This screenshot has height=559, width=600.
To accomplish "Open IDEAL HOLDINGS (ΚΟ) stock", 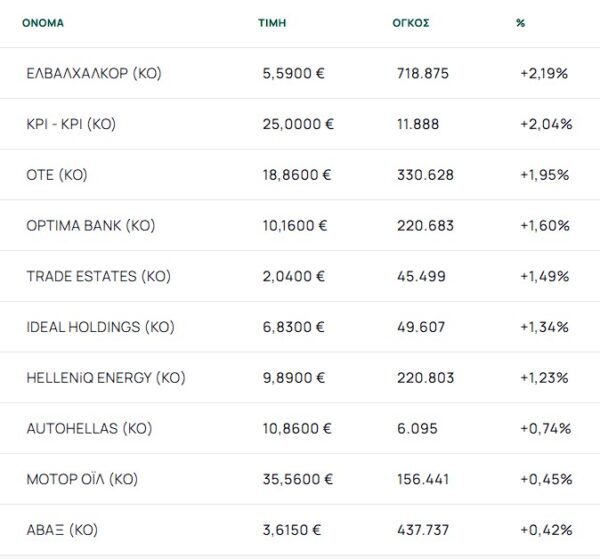I will click(100, 327).
